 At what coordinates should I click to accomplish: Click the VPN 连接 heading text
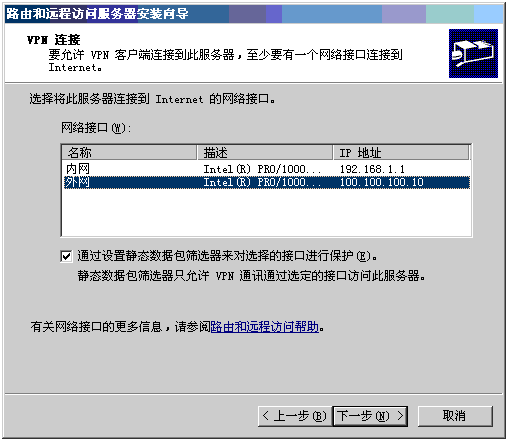54,40
